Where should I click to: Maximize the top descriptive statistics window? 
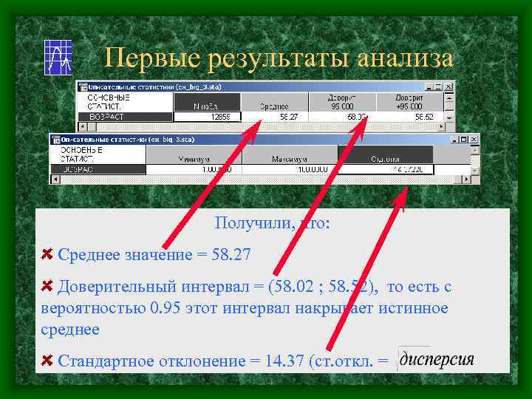(438, 87)
